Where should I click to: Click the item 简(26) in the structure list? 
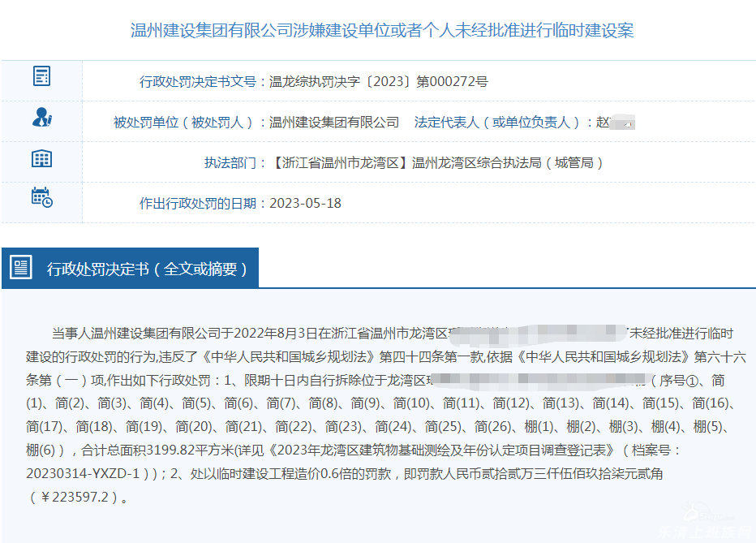pyautogui.click(x=492, y=427)
